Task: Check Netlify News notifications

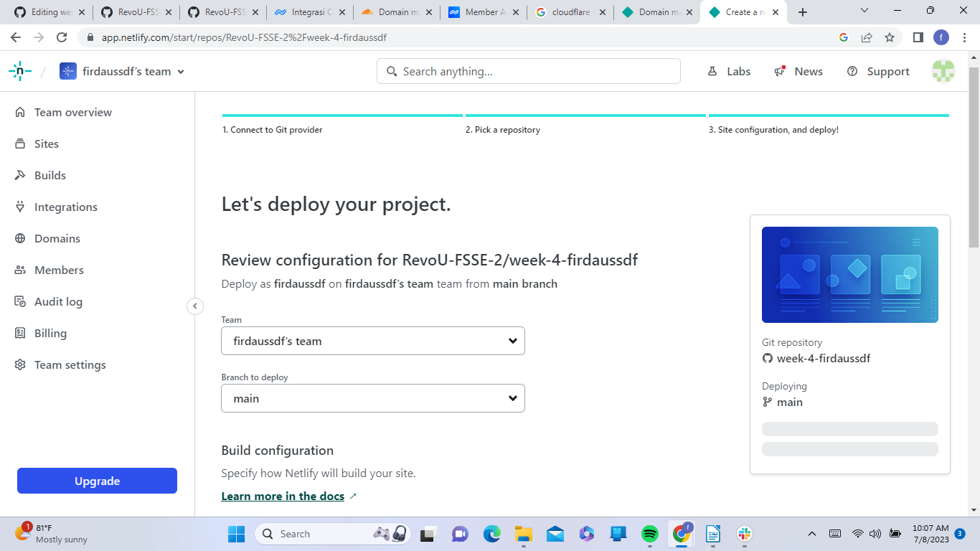Action: click(798, 71)
